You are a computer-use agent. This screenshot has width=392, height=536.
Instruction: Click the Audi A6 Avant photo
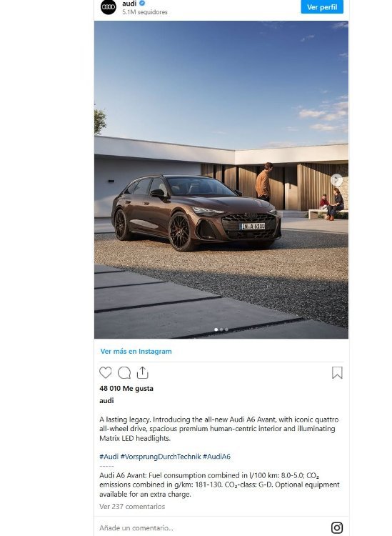click(x=221, y=180)
